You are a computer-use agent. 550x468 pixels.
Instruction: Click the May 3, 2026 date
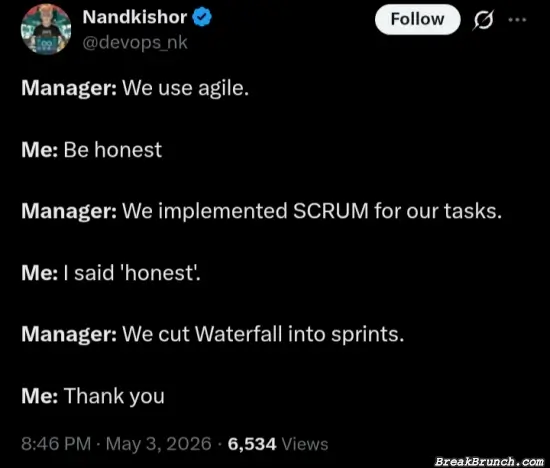(159, 443)
